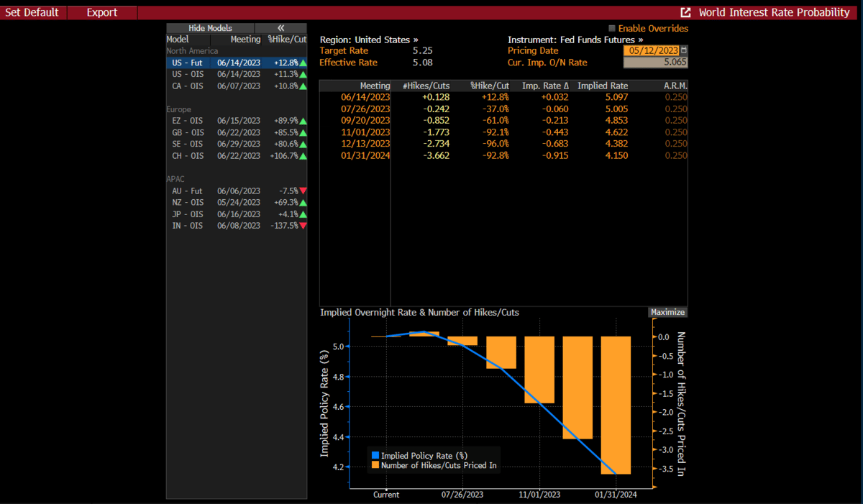The image size is (863, 504).
Task: Click the green up arrow on the EZ - OIS row
Action: point(303,122)
